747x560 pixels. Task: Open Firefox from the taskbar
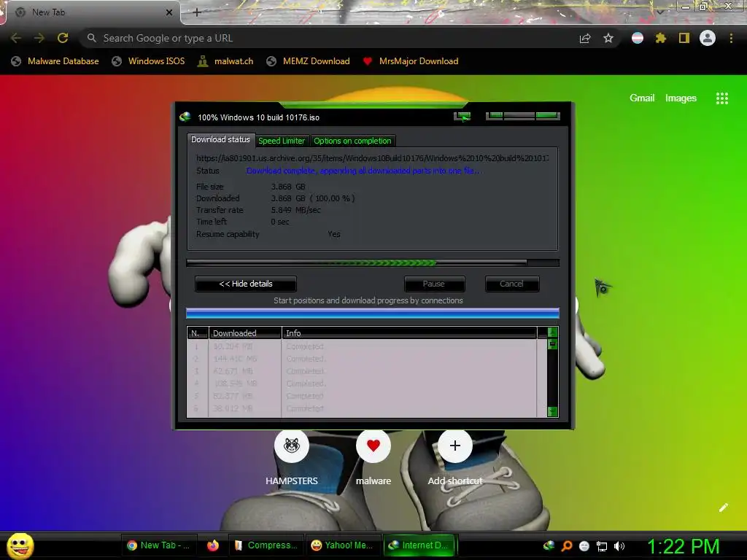point(213,545)
